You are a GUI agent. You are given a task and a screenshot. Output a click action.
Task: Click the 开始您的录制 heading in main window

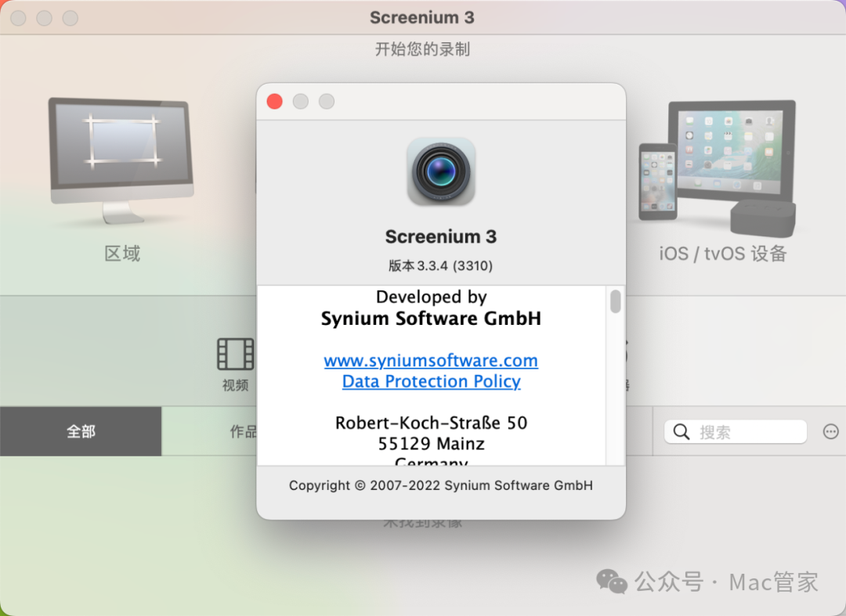(422, 49)
